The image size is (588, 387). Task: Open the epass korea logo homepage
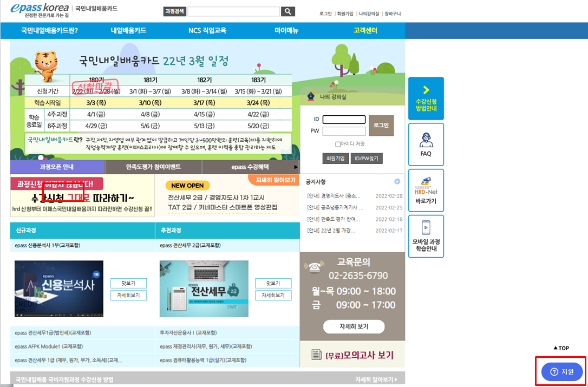(x=40, y=11)
